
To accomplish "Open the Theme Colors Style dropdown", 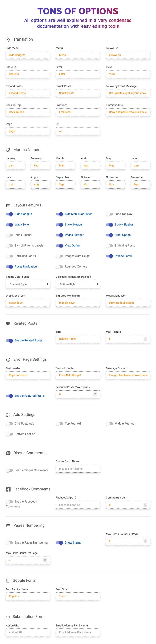I will point(28,284).
